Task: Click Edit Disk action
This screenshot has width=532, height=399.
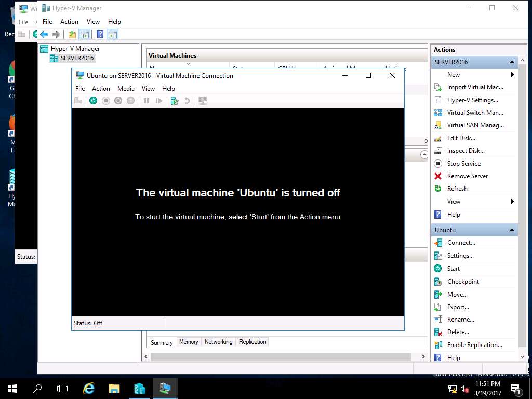Action: pos(461,138)
